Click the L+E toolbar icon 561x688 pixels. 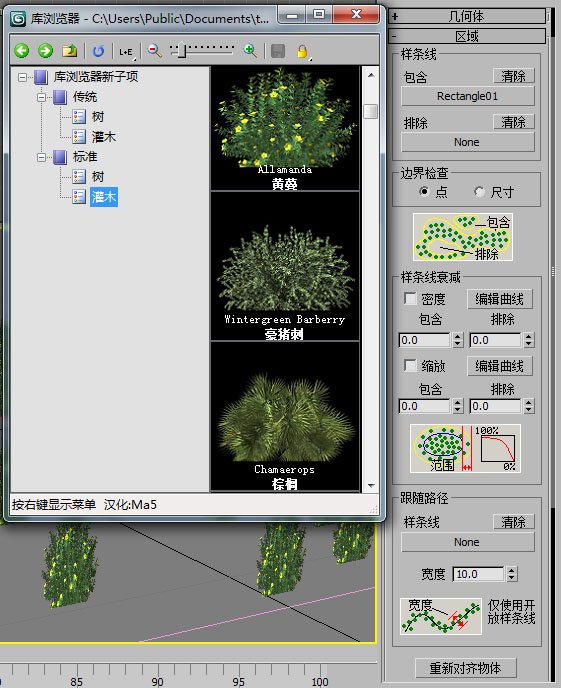[126, 52]
